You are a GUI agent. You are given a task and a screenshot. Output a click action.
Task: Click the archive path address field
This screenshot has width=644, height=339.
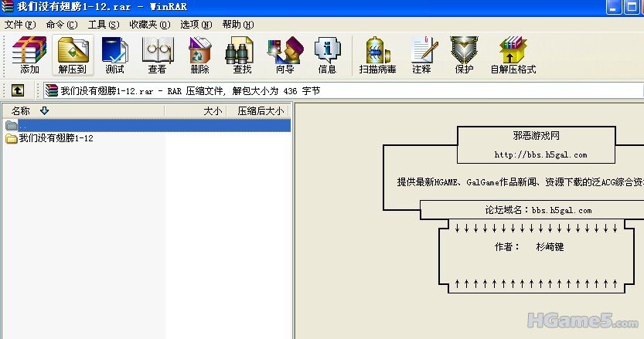[309, 90]
